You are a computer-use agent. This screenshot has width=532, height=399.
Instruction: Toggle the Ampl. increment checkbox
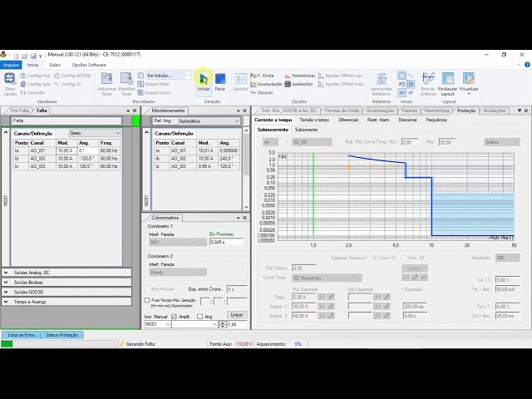(x=174, y=317)
